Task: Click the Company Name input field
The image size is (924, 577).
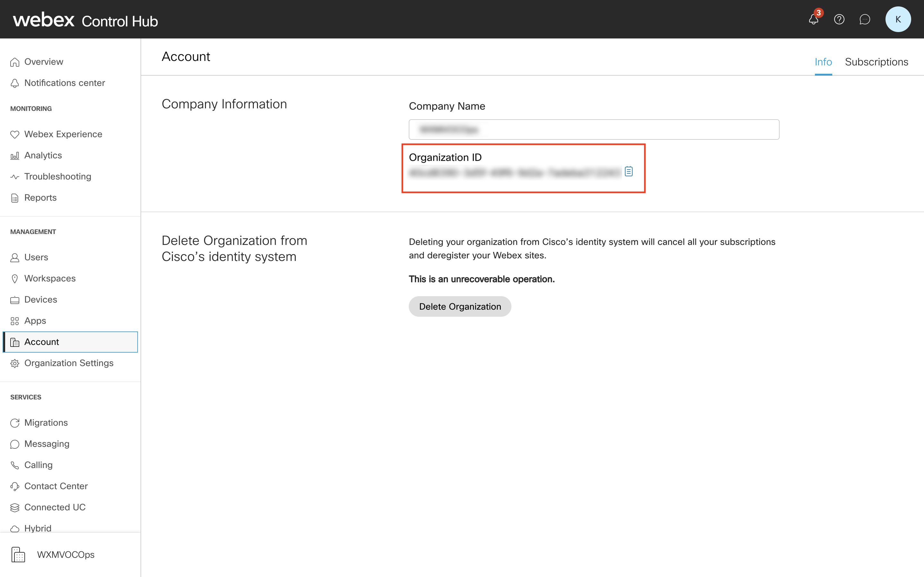Action: [595, 128]
